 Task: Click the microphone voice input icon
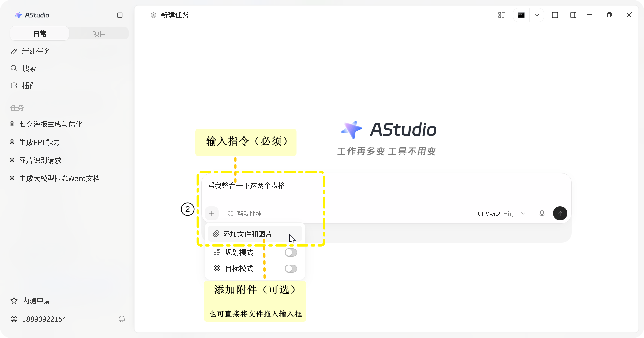(x=542, y=213)
